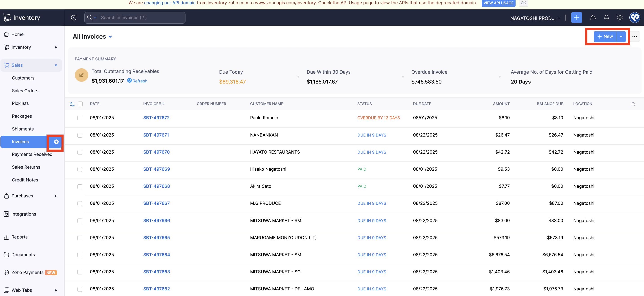Click the View API Usage button
The image size is (644, 296).
[498, 3]
